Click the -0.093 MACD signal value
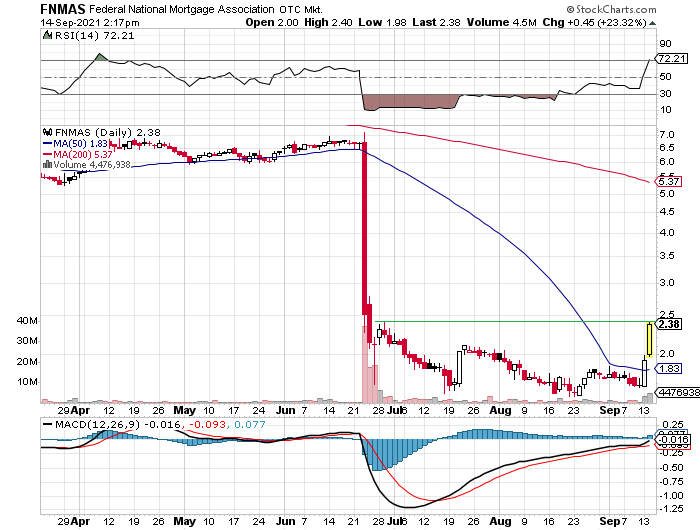The image size is (700, 530). (x=208, y=424)
